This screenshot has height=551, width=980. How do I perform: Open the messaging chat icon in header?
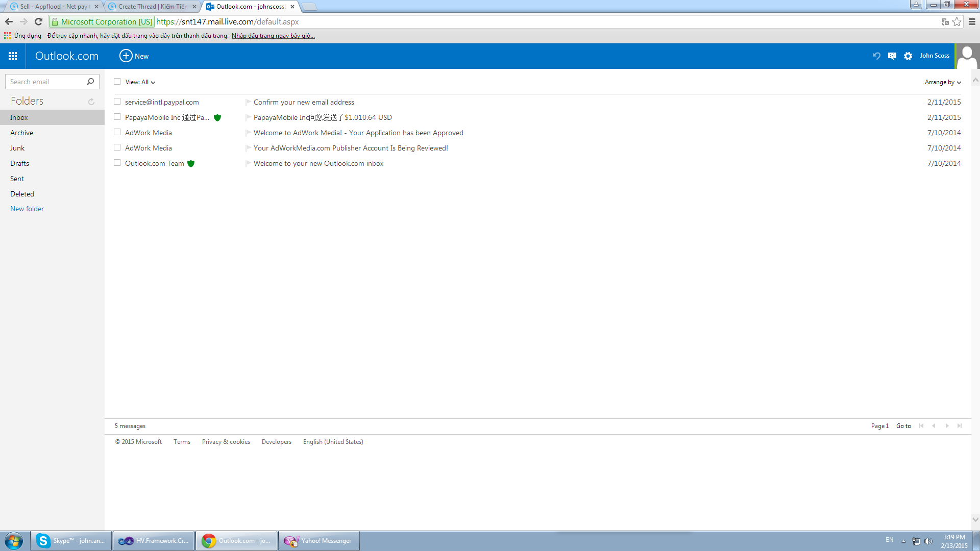[892, 56]
